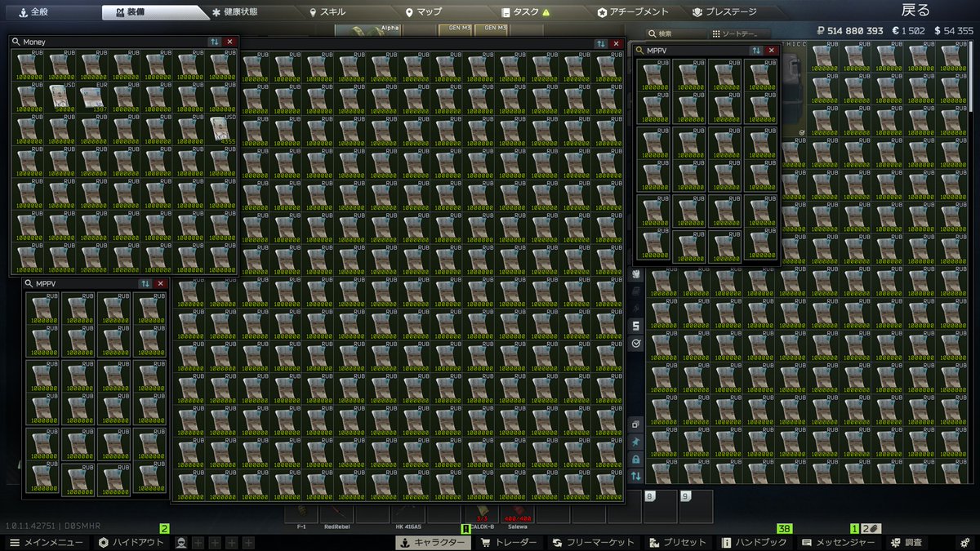Click the overlapping squares icon beside stash
This screenshot has height=551, width=980.
(x=636, y=425)
